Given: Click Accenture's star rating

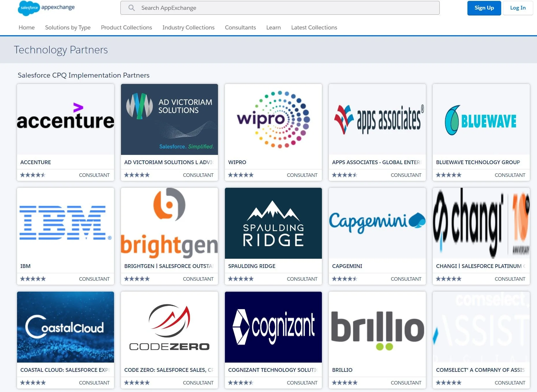Looking at the screenshot, I should (x=33, y=175).
